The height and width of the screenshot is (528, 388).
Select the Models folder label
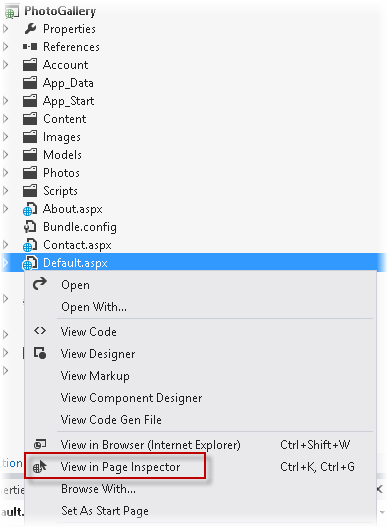(63, 155)
